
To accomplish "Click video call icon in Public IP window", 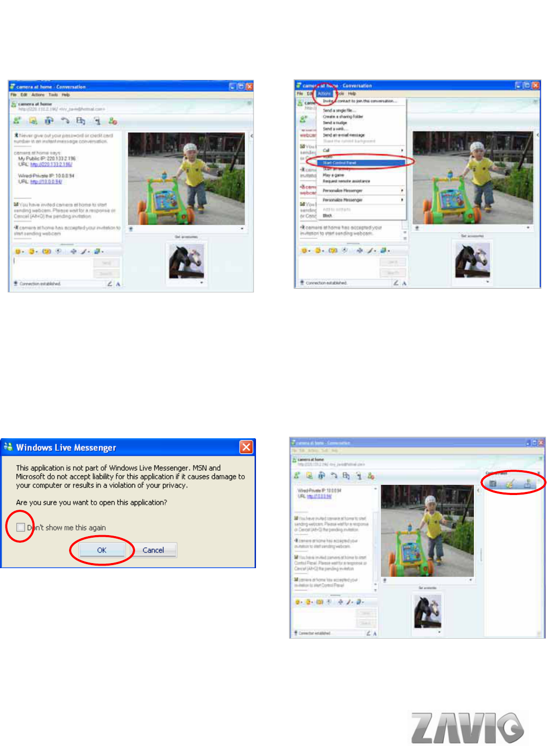I will (49, 121).
